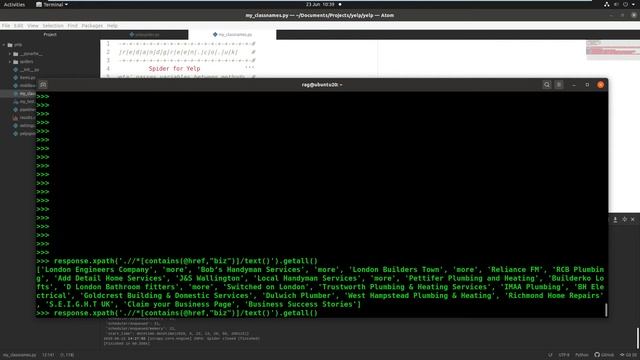Click the Atom minimap code preview
The height and width of the screenshot is (360, 640).
[613, 50]
